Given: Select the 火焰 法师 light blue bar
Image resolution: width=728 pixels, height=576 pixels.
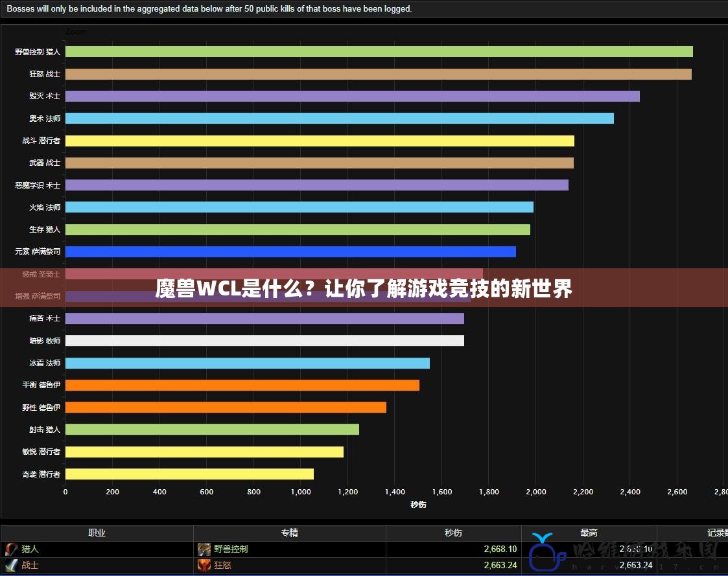Looking at the screenshot, I should pyautogui.click(x=299, y=207).
